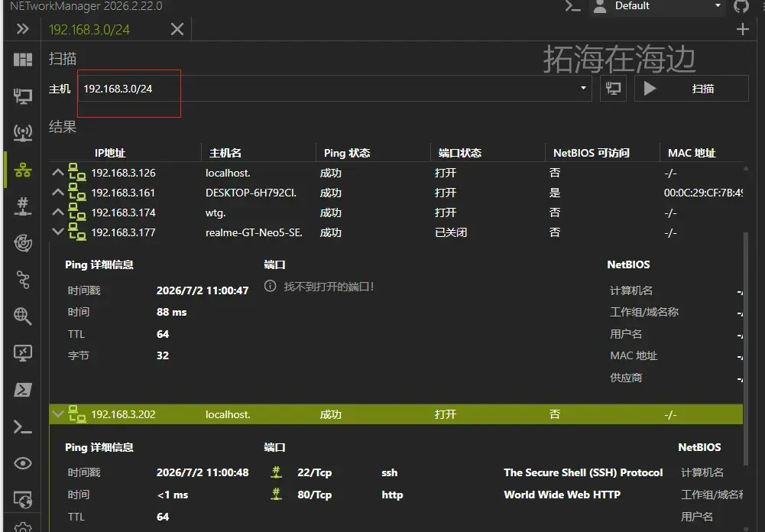Click the host input field 192.168.3.0/24
Viewport: 765px width, 532px height.
[x=335, y=89]
